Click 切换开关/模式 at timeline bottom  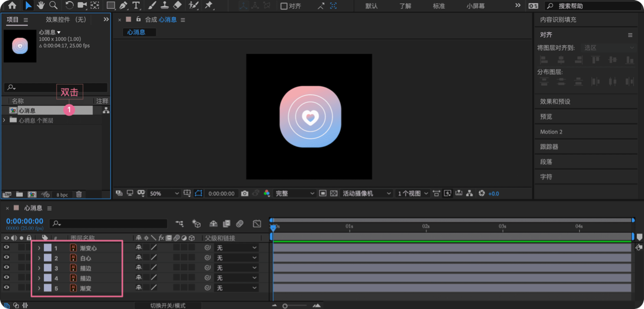168,305
